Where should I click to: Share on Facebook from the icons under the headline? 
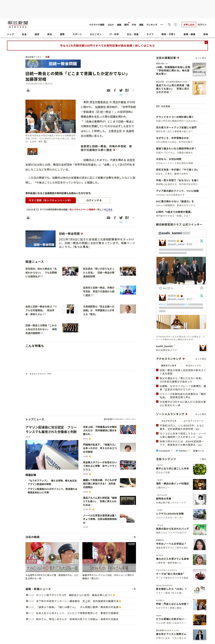(x=115, y=90)
